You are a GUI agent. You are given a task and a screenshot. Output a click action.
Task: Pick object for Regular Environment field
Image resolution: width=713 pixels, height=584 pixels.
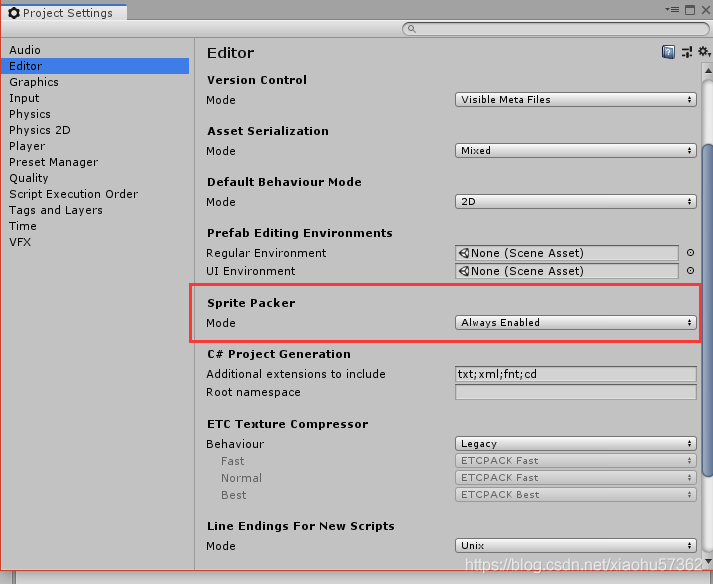coord(690,253)
